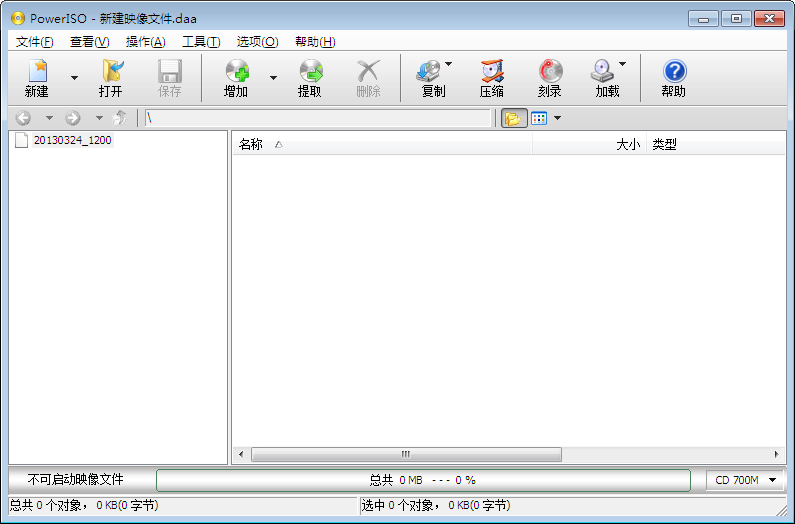795x524 pixels.
Task: Toggle the folder tree pane button
Action: (514, 118)
